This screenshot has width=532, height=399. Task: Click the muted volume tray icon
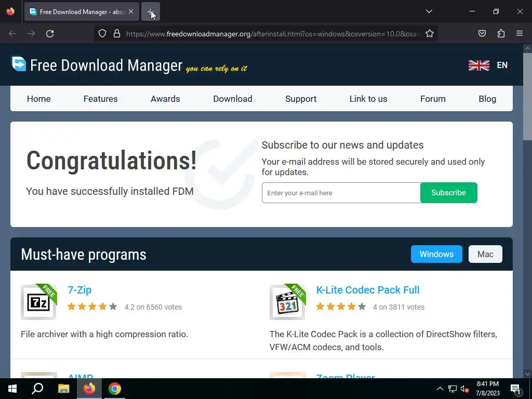[x=464, y=389]
